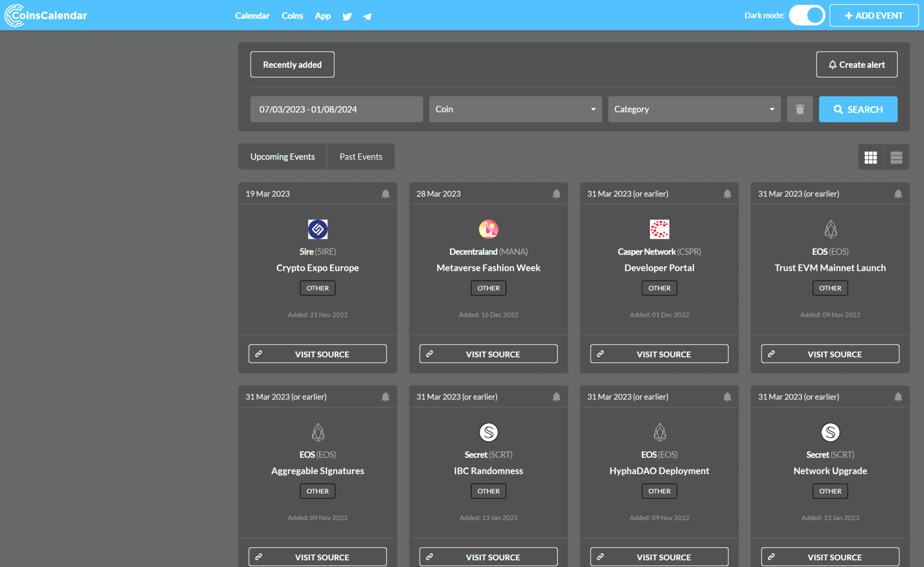Open the Metaverse Fashion Week event title
This screenshot has width=924, height=567.
click(x=489, y=268)
